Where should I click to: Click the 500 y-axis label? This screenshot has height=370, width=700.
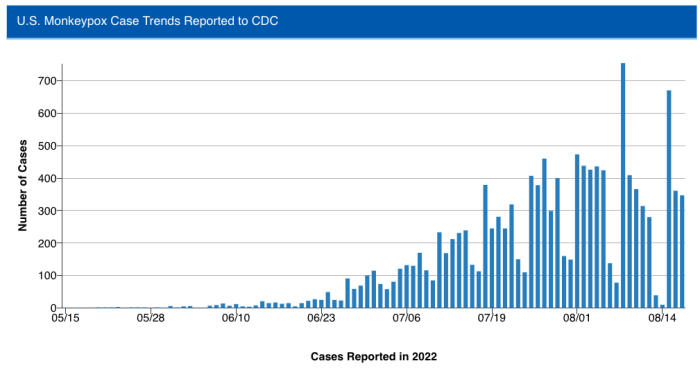click(x=47, y=146)
